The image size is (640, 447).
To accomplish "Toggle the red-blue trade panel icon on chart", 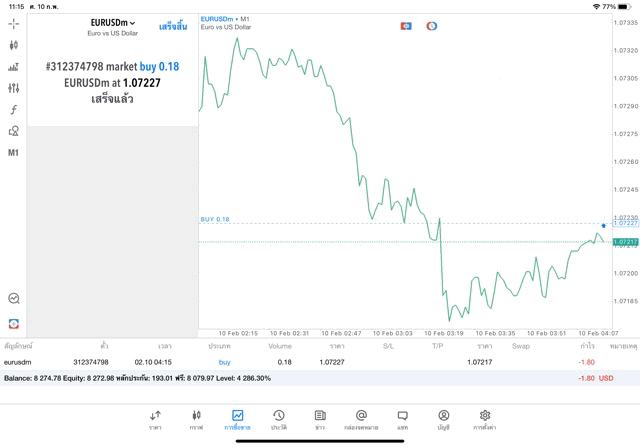I will point(406,26).
